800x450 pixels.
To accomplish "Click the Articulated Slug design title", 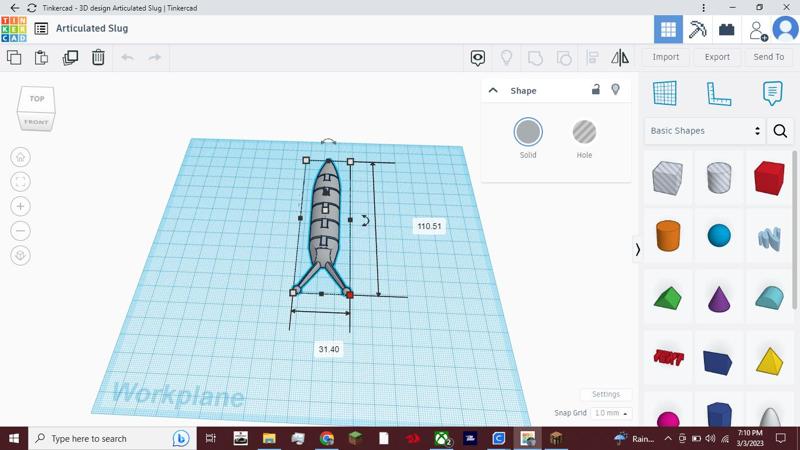I will pos(92,29).
